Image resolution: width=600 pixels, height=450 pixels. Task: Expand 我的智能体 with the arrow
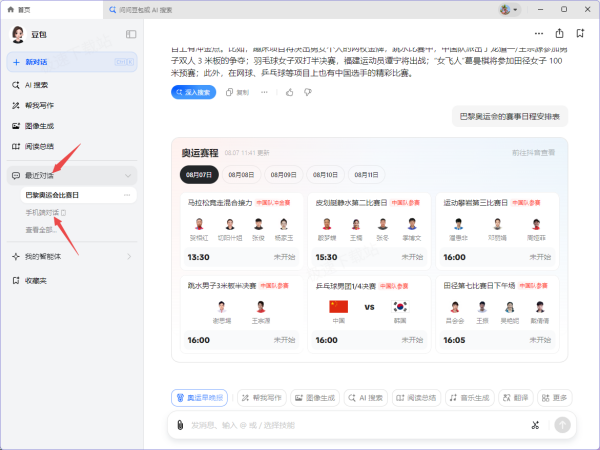click(x=129, y=256)
